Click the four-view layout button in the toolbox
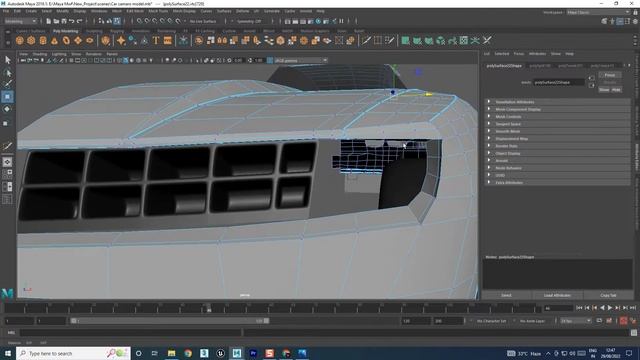 [7, 174]
